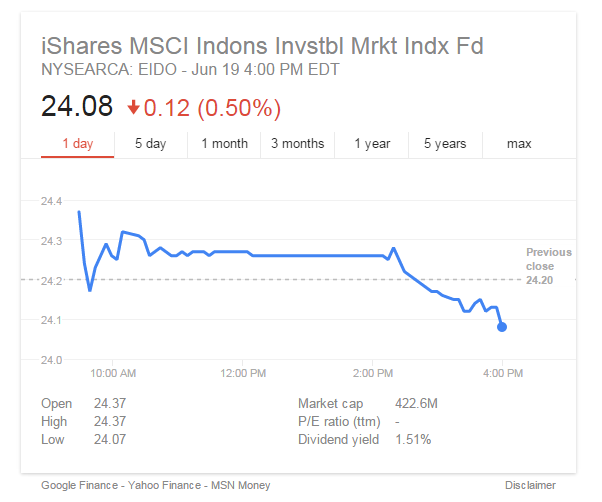Click the Market cap 422.6M value
Screen dimensions: 602x502
(416, 403)
